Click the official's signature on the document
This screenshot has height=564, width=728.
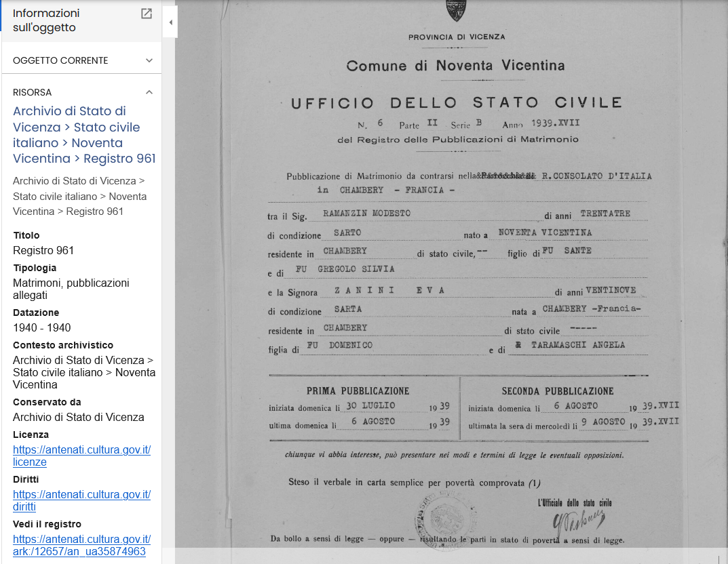pos(577,519)
